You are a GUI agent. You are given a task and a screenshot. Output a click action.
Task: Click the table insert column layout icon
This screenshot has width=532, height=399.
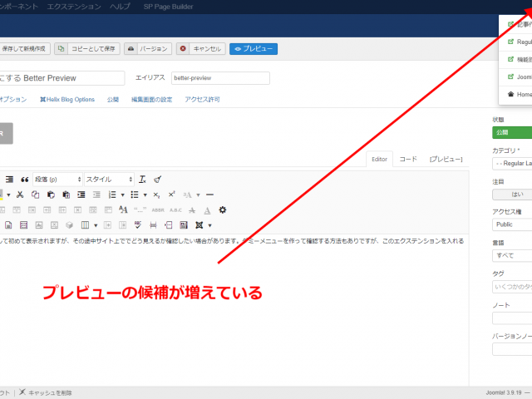(85, 225)
